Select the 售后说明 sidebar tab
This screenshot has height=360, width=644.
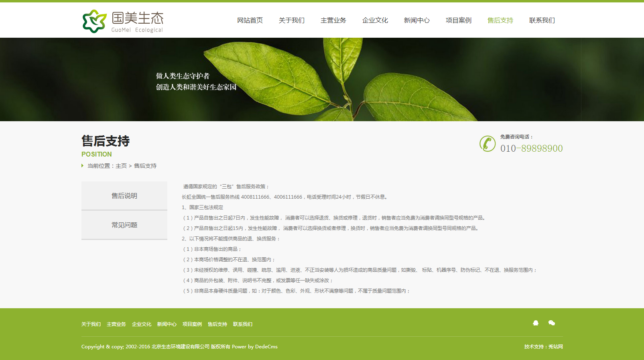pyautogui.click(x=124, y=196)
